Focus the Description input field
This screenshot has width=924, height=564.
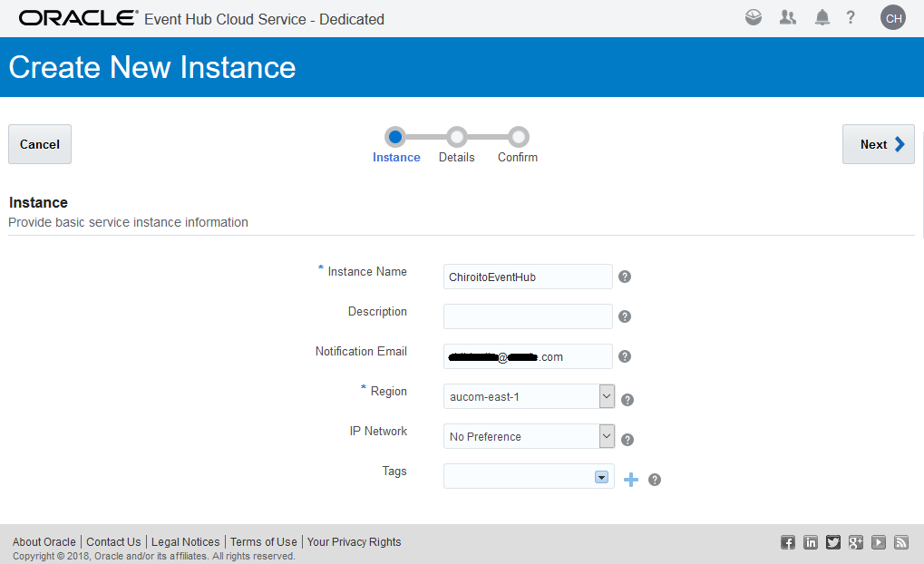[528, 316]
